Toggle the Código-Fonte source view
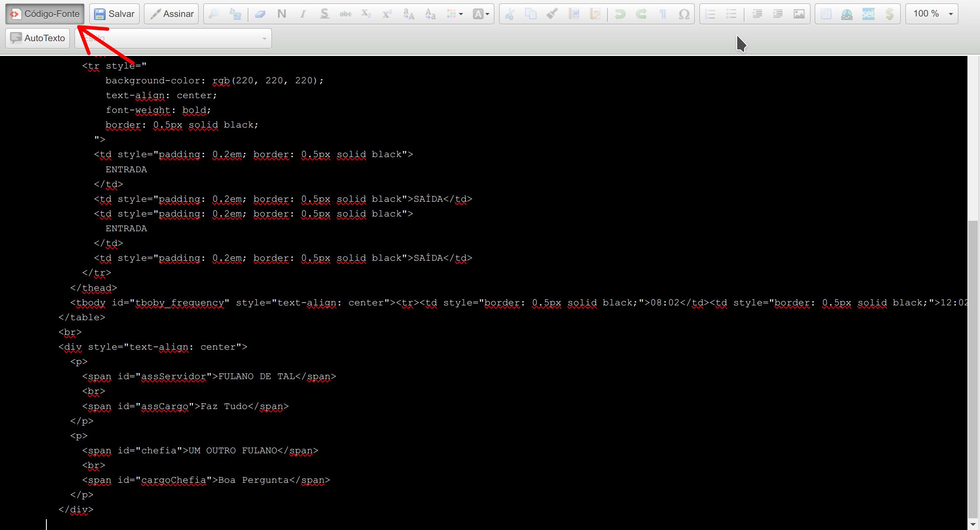Viewport: 980px width, 530px height. pos(45,14)
